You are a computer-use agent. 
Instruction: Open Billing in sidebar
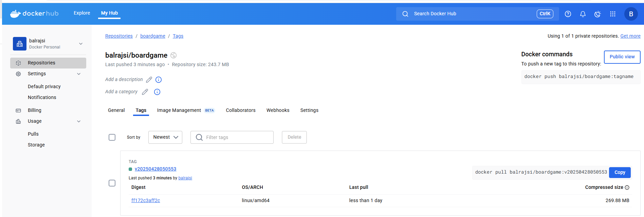coord(35,111)
